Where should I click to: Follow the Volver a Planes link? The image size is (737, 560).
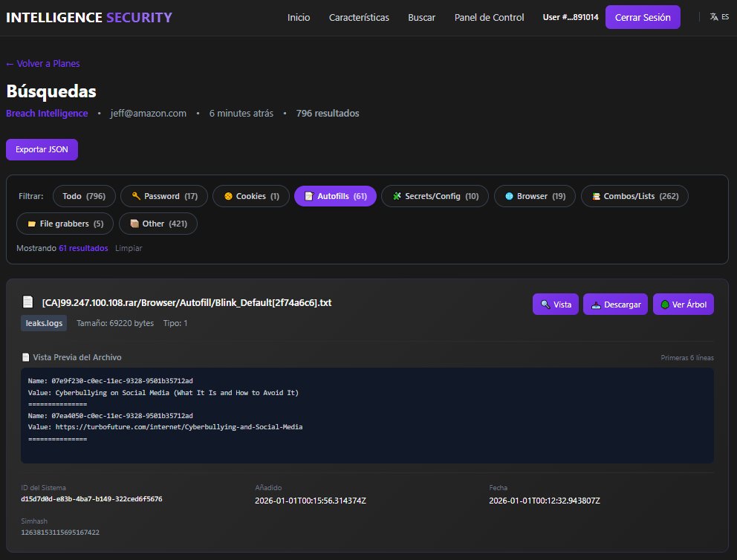pyautogui.click(x=42, y=63)
